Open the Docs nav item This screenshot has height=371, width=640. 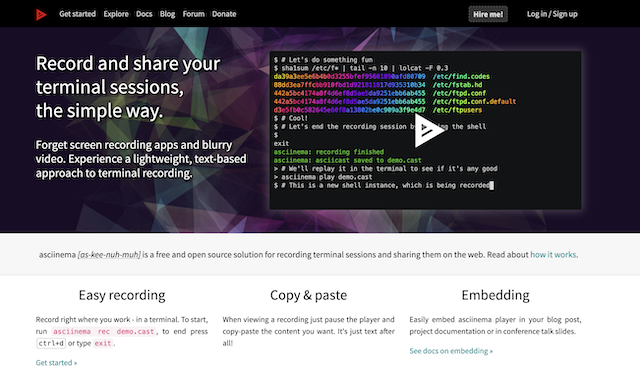144,14
